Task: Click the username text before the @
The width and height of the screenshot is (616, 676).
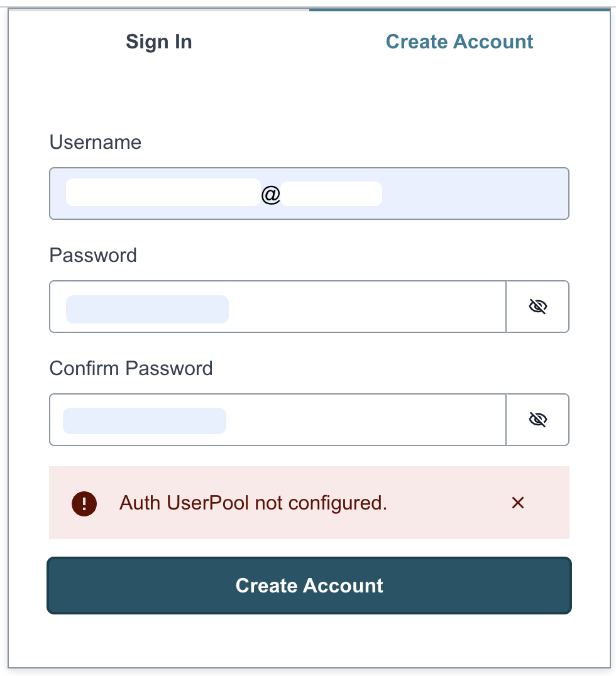Action: 162,194
